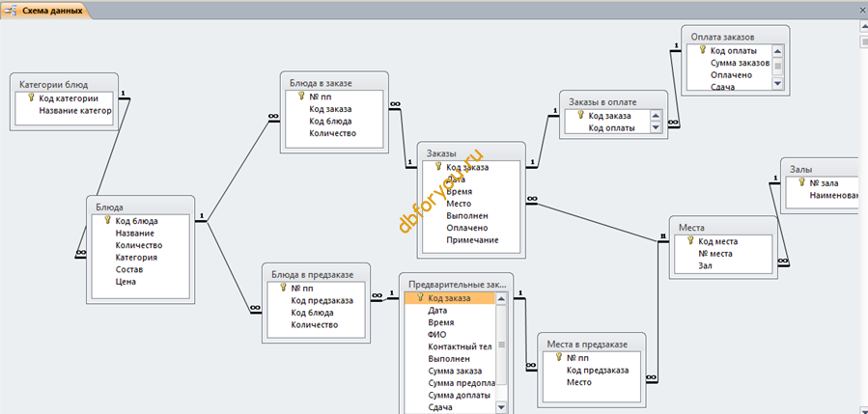
Task: Select the Примечание field in Заказы
Action: [471, 240]
